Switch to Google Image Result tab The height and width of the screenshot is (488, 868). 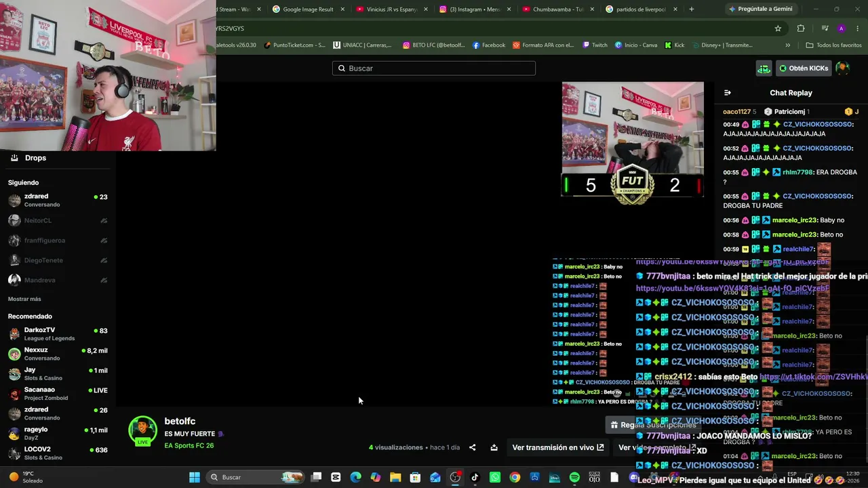tap(309, 9)
